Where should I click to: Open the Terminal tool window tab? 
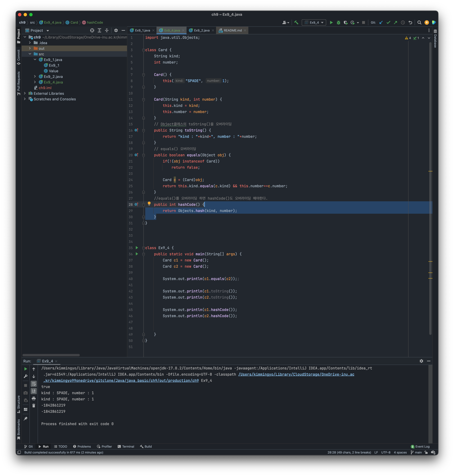pyautogui.click(x=126, y=446)
